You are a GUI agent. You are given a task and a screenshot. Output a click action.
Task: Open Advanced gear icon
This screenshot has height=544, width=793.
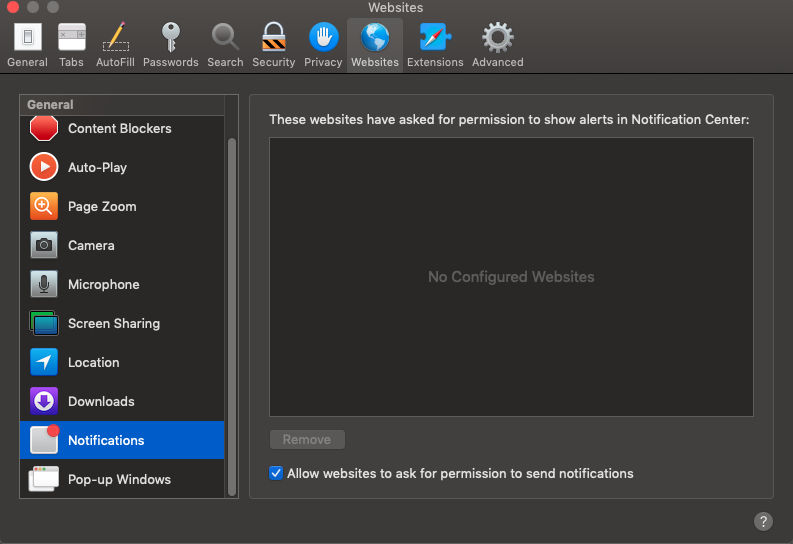click(498, 37)
